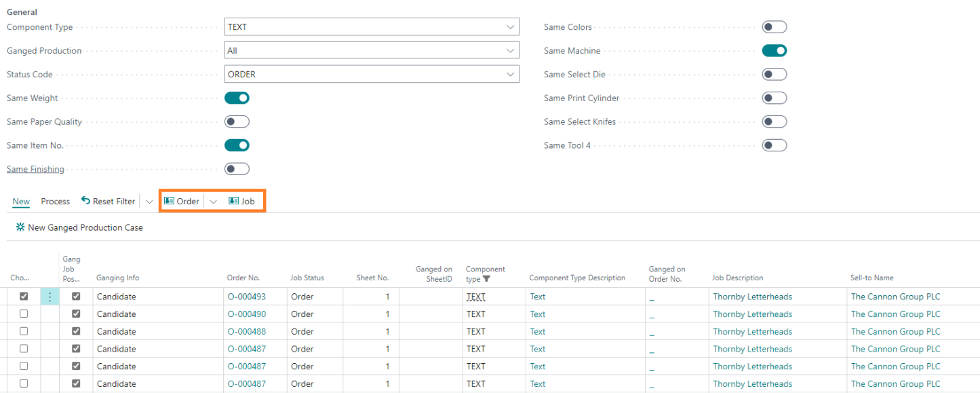980x393 pixels.
Task: Enable the Same Select Knifes switch
Action: click(x=775, y=122)
